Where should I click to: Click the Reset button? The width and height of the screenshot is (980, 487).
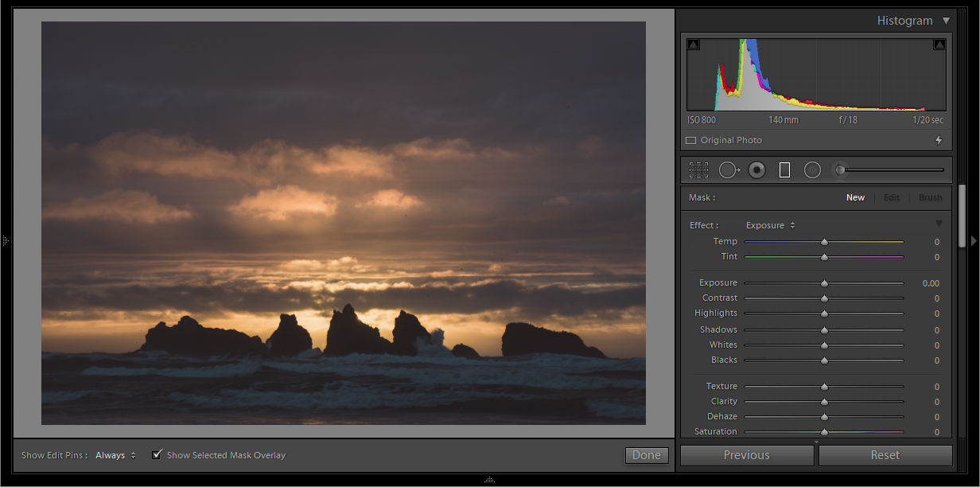(885, 455)
